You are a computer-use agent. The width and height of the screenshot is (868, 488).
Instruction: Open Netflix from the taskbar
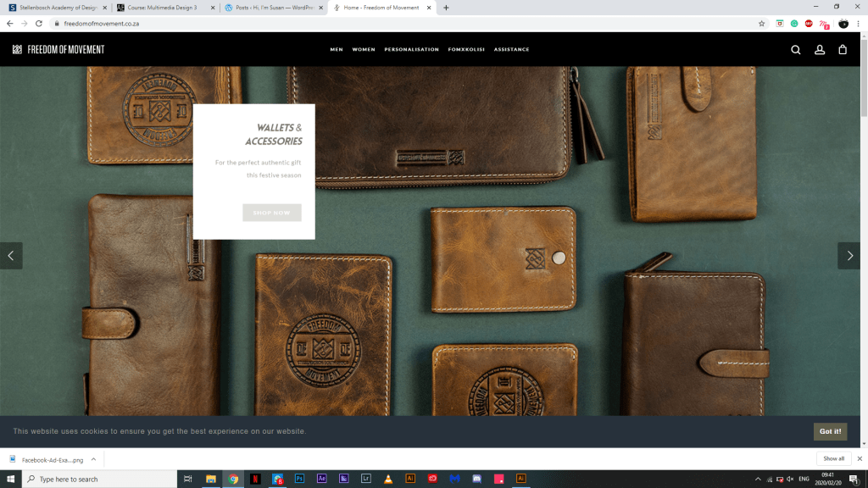256,479
